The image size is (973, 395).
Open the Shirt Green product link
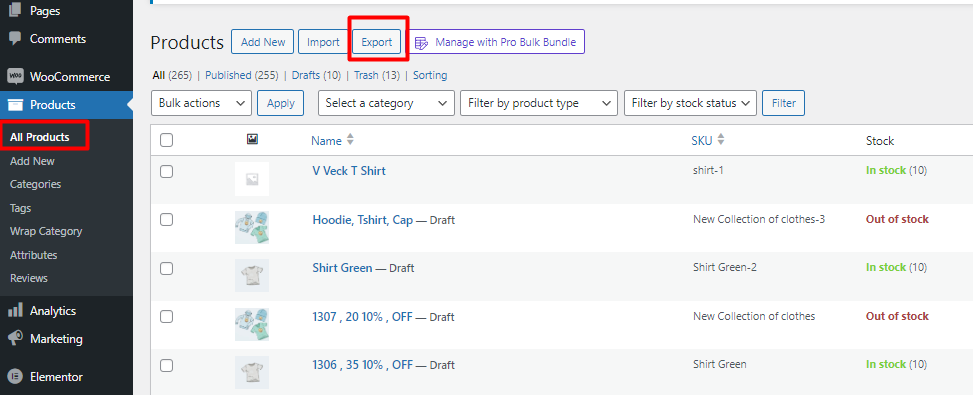point(342,268)
